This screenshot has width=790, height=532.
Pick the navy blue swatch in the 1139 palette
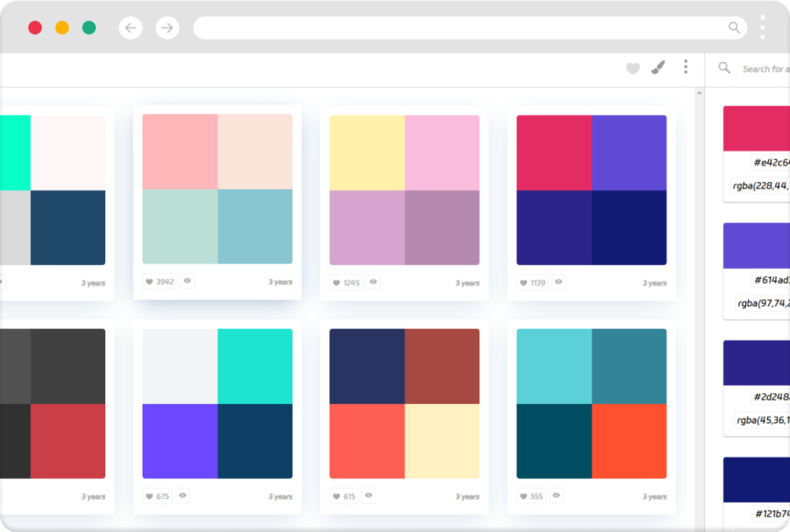[x=629, y=228]
